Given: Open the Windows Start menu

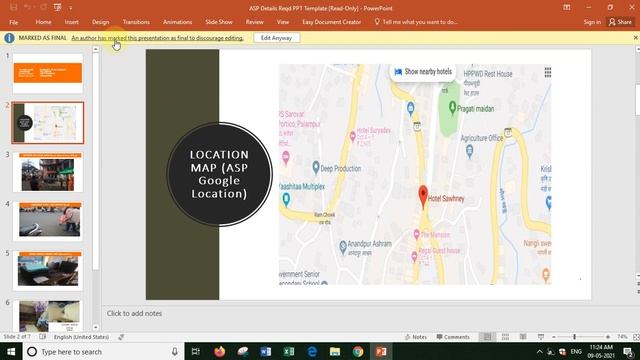Looking at the screenshot, I should pyautogui.click(x=11, y=351).
